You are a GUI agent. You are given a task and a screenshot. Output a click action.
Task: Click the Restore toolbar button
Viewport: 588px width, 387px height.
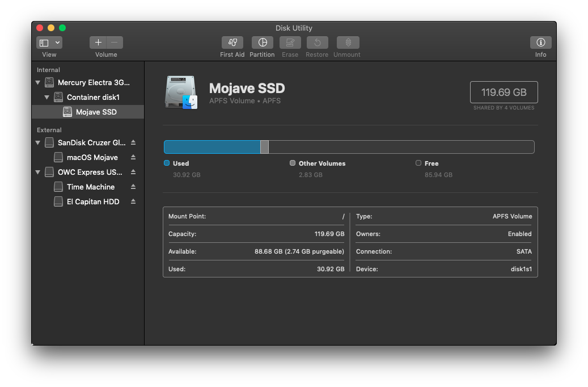coord(318,43)
